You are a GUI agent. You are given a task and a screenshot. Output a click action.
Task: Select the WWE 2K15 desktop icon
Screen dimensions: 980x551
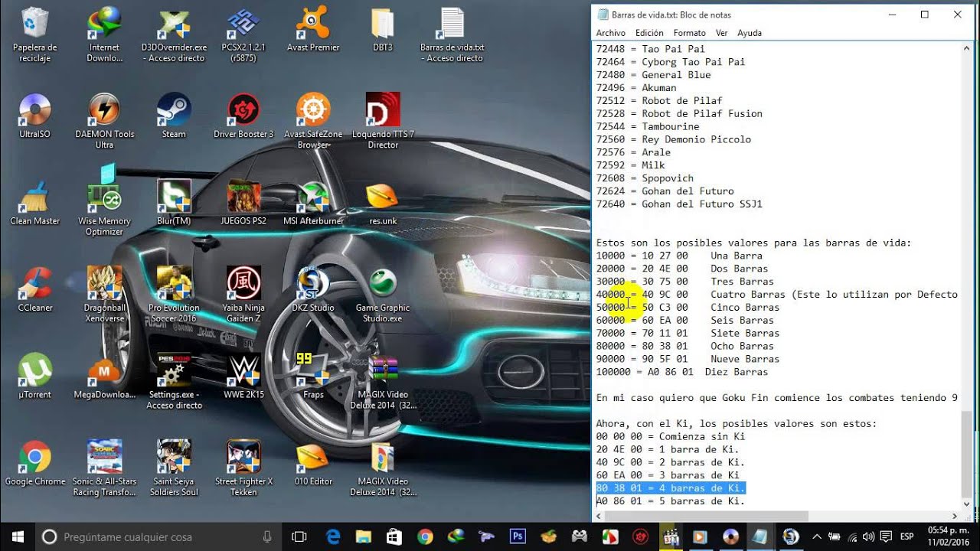pos(243,377)
